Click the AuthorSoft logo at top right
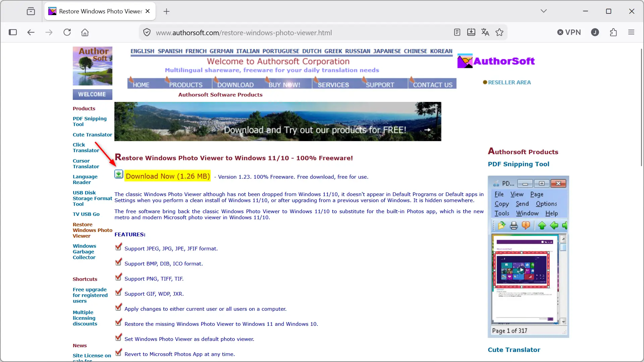 [496, 61]
